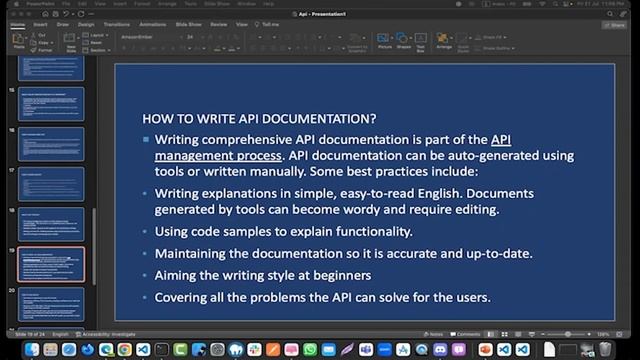640x360 pixels.
Task: Start Slide Show from status bar
Action: click(x=531, y=334)
